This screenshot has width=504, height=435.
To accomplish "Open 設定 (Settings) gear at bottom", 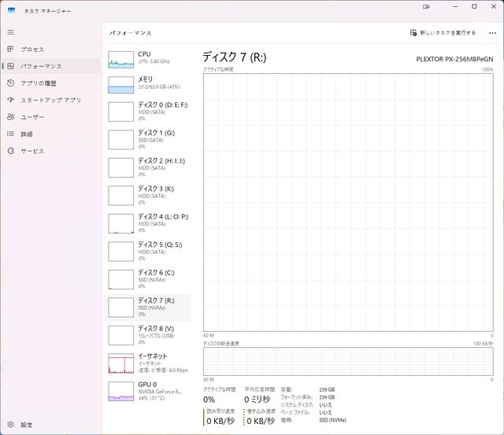I will pyautogui.click(x=11, y=425).
